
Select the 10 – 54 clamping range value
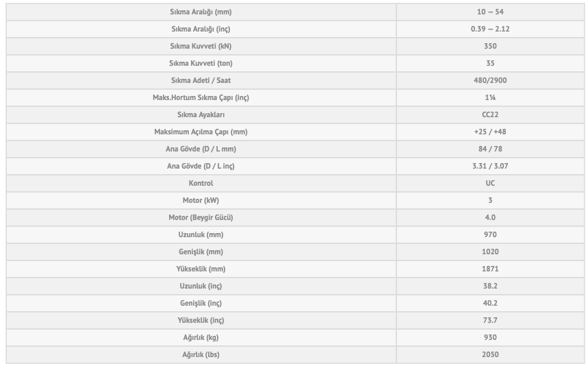pos(489,12)
